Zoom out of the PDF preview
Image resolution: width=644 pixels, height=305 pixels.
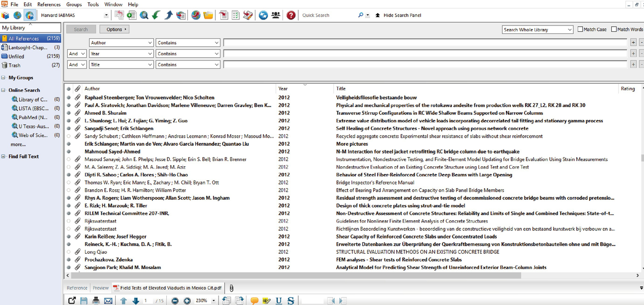175,301
